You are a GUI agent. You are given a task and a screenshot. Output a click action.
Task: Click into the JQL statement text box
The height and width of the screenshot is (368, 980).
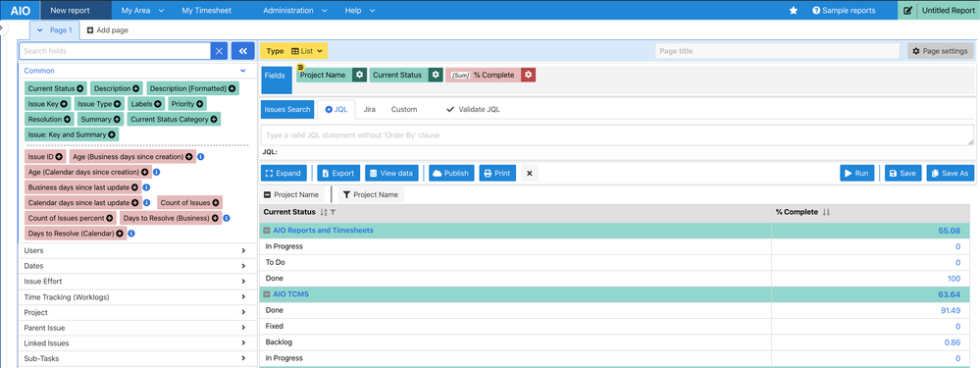617,135
